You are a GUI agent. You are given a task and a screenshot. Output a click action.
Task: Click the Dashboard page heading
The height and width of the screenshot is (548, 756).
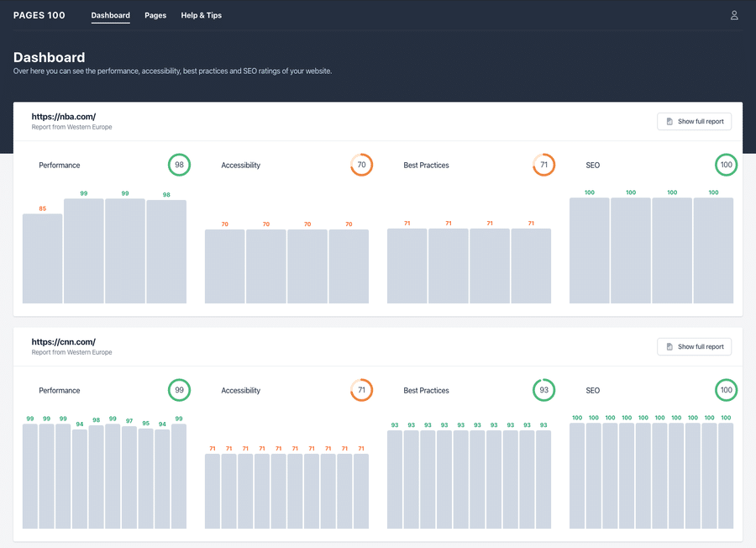pyautogui.click(x=50, y=57)
